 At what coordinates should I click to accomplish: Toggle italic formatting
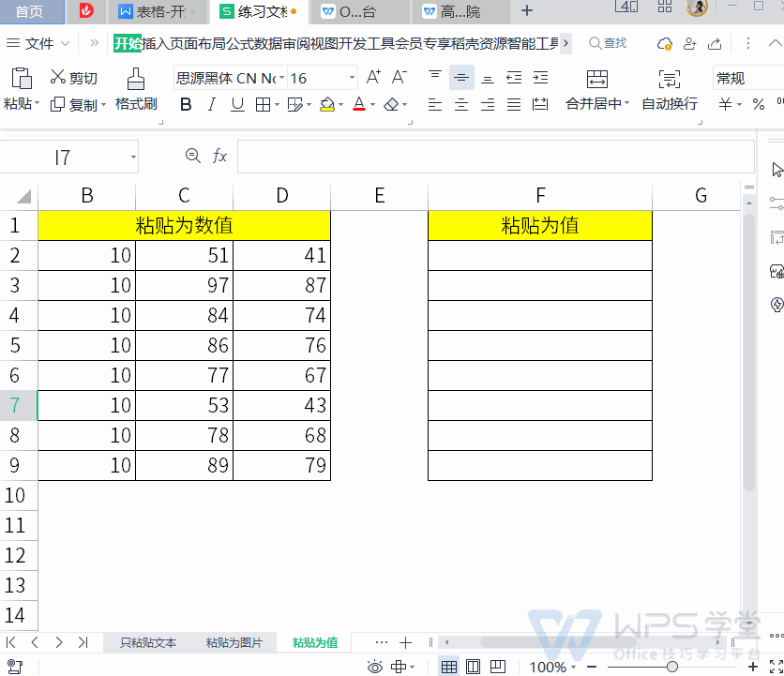(x=212, y=104)
